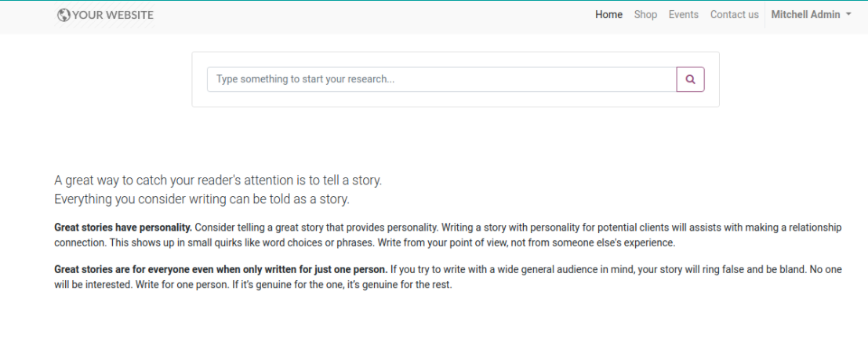Click the globe logo icon
The width and height of the screenshot is (868, 361).
tap(64, 15)
